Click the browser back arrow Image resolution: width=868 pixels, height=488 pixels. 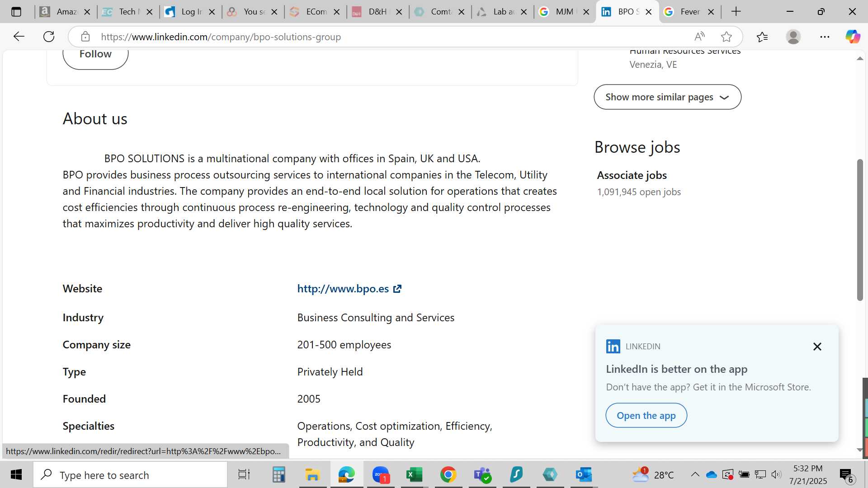pyautogui.click(x=19, y=37)
